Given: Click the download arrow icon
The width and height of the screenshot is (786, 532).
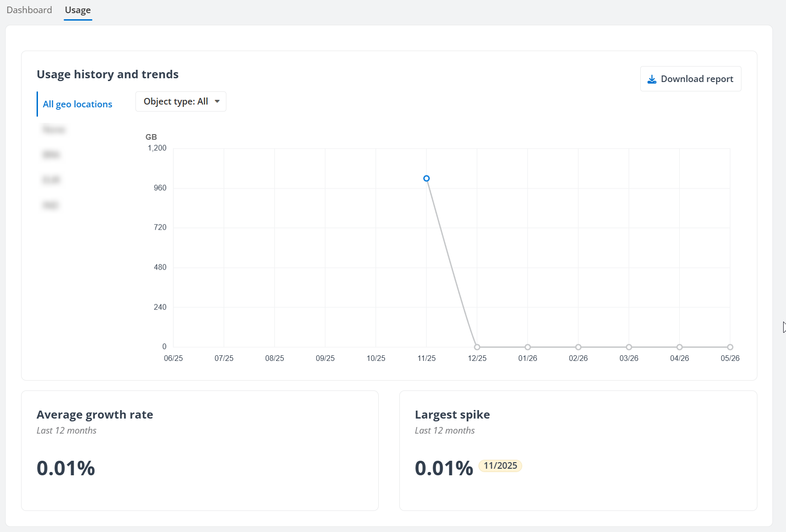Looking at the screenshot, I should [651, 79].
